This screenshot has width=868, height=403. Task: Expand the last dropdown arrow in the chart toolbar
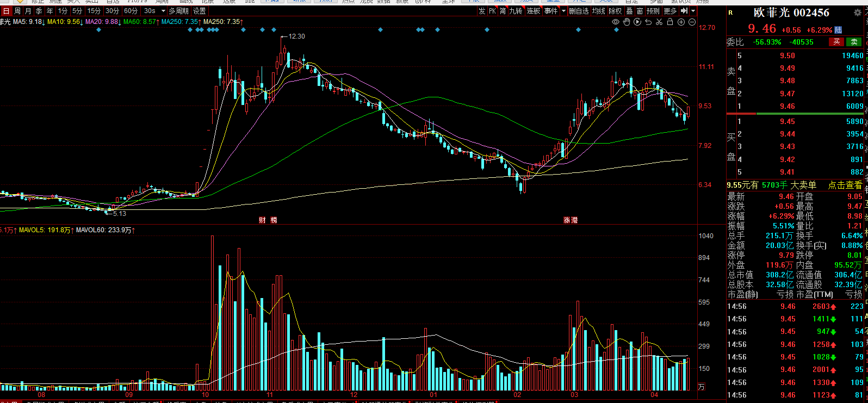point(693,11)
